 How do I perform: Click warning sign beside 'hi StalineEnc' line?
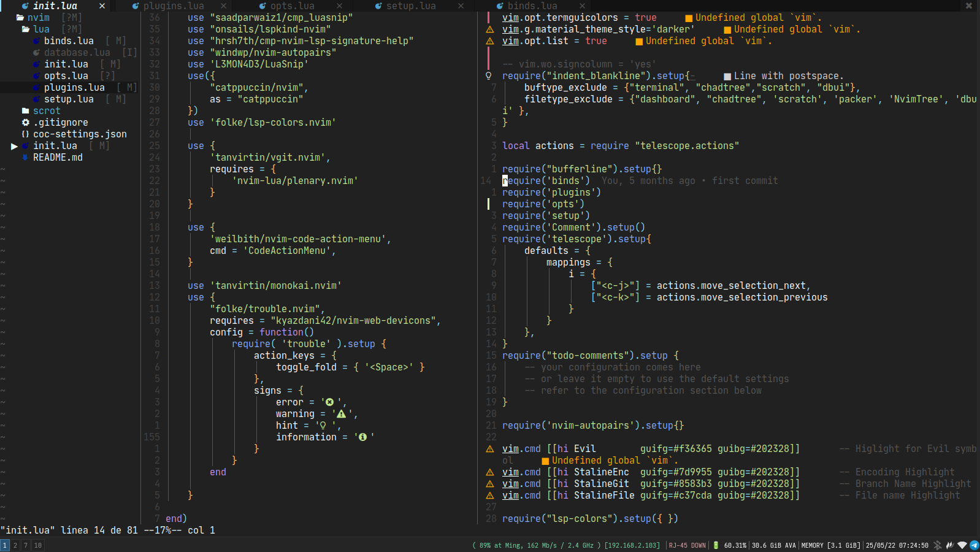[x=489, y=472]
